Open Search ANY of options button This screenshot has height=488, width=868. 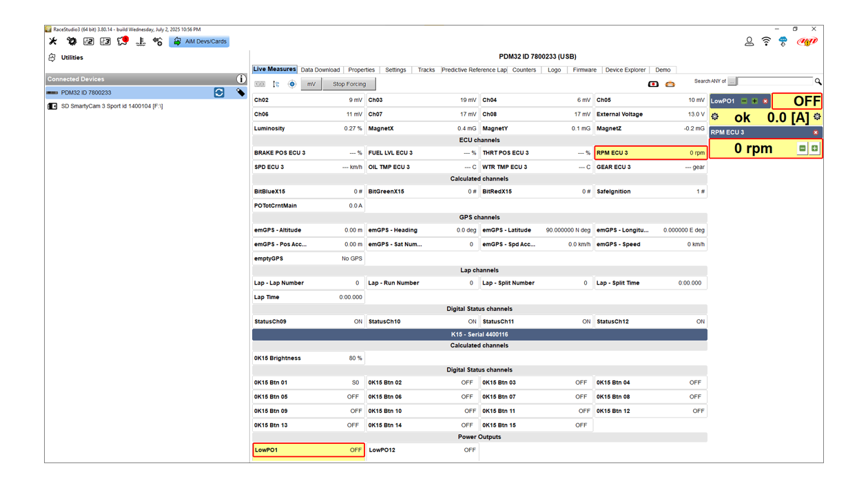(732, 81)
